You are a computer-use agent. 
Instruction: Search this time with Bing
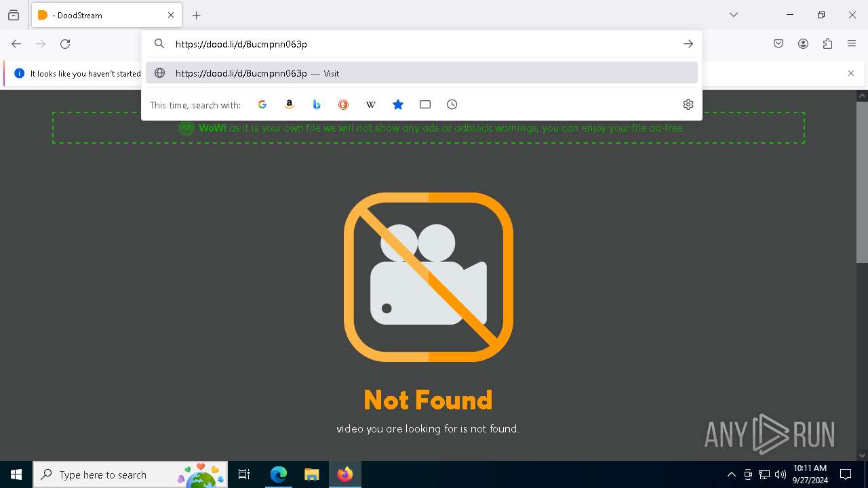click(x=317, y=104)
